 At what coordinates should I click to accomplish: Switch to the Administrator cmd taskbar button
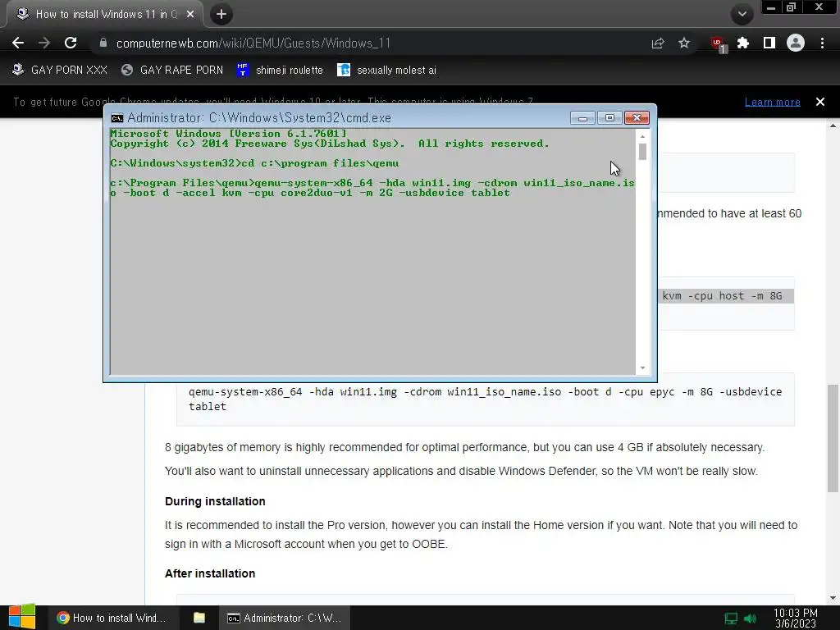(285, 618)
